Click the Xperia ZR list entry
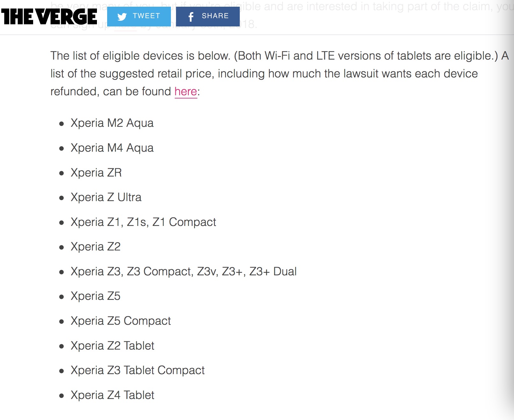This screenshot has height=420, width=514. (96, 173)
